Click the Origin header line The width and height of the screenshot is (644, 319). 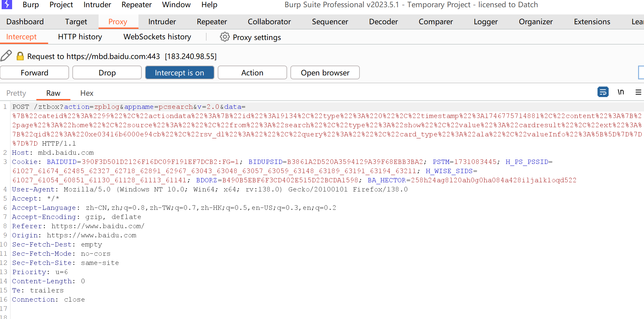74,235
